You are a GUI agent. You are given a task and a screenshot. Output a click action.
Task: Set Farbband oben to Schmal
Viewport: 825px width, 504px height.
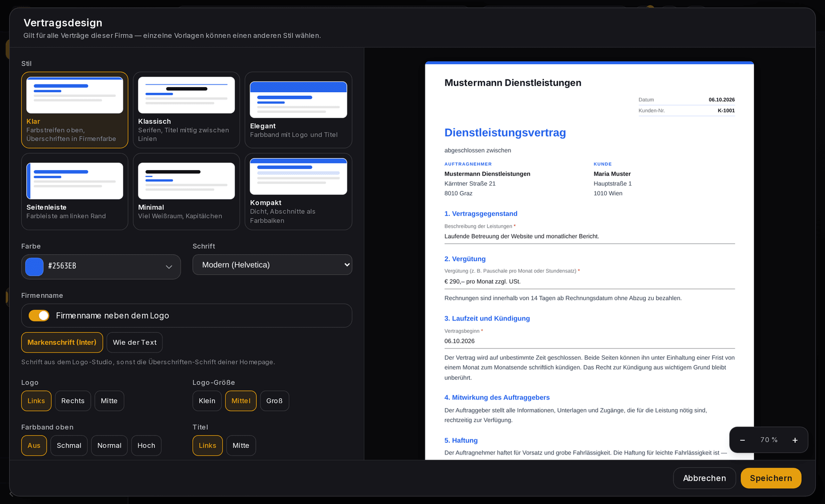[69, 446]
